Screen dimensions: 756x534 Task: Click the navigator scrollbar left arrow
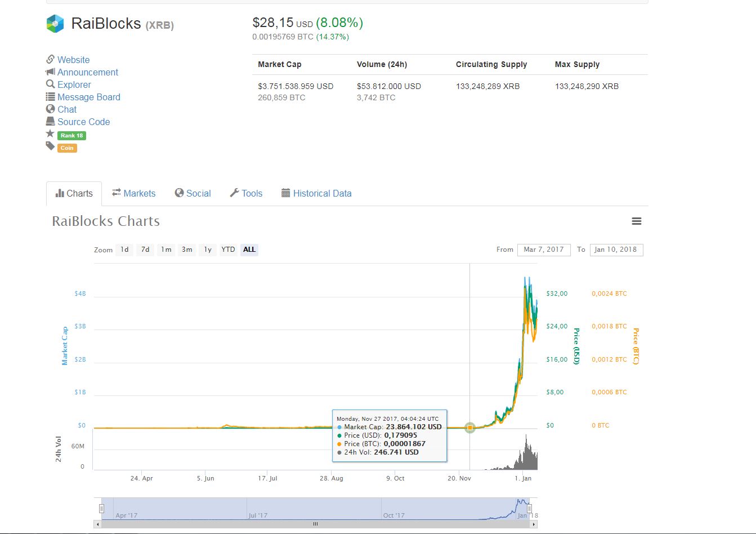point(98,524)
